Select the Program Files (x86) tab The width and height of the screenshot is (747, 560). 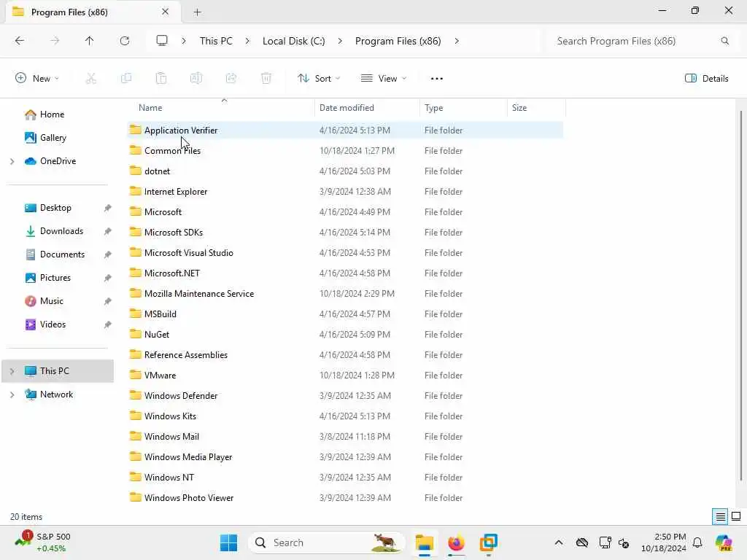pyautogui.click(x=93, y=12)
